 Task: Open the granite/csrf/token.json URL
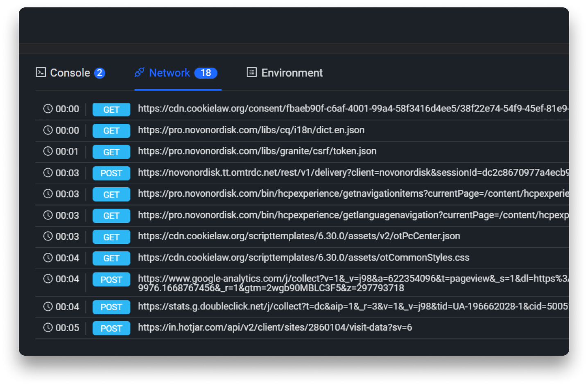tap(257, 151)
